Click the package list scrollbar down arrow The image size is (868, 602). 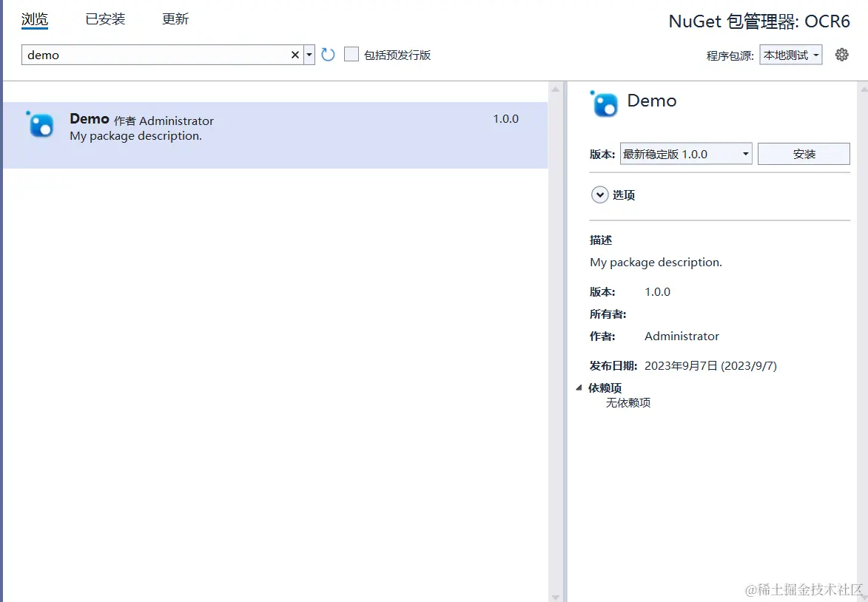tap(556, 597)
